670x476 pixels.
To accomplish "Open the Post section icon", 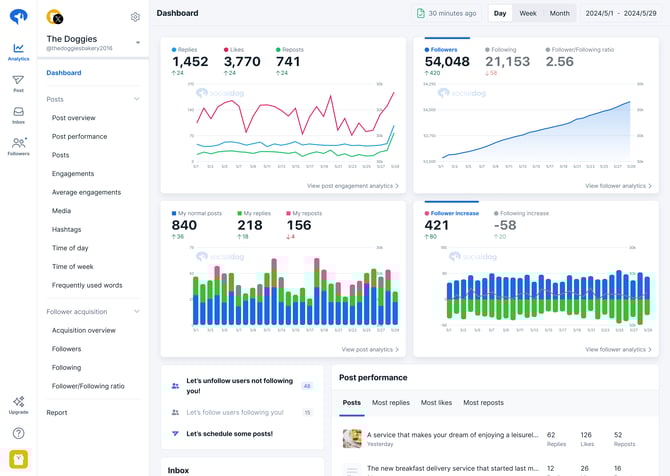I will pos(18,83).
